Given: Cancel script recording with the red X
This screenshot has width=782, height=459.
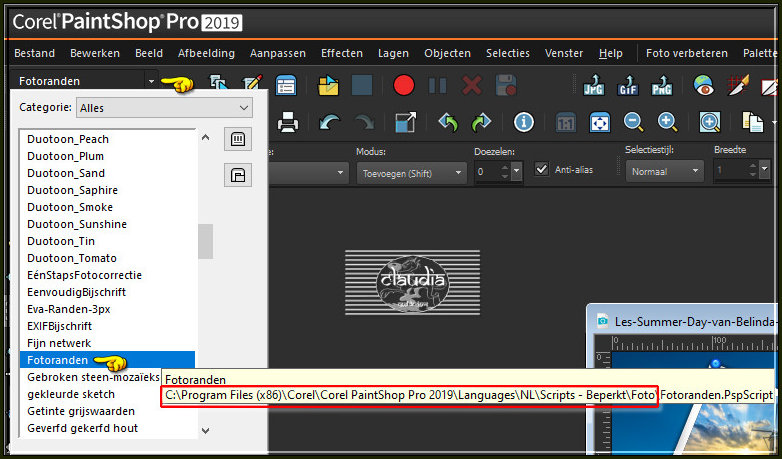Looking at the screenshot, I should tap(471, 85).
